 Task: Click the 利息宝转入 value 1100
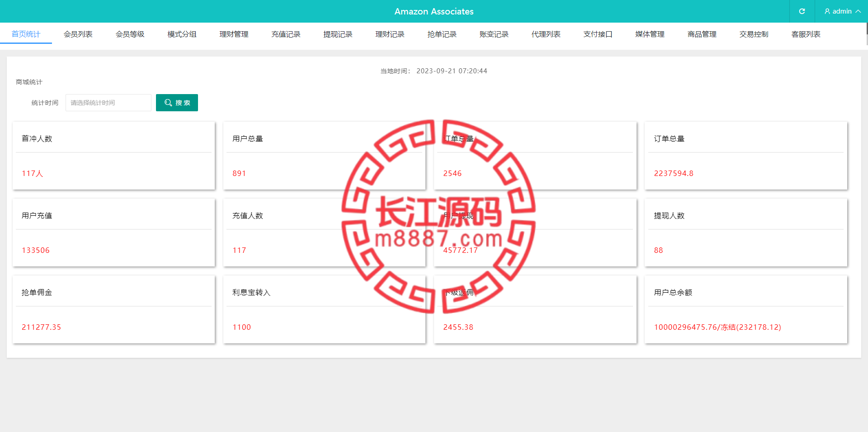click(x=241, y=327)
